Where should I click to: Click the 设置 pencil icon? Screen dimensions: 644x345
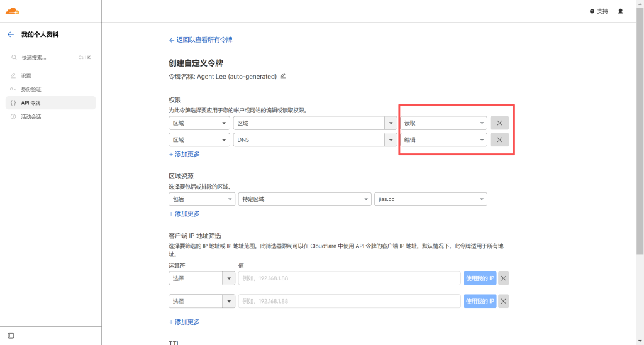[13, 75]
